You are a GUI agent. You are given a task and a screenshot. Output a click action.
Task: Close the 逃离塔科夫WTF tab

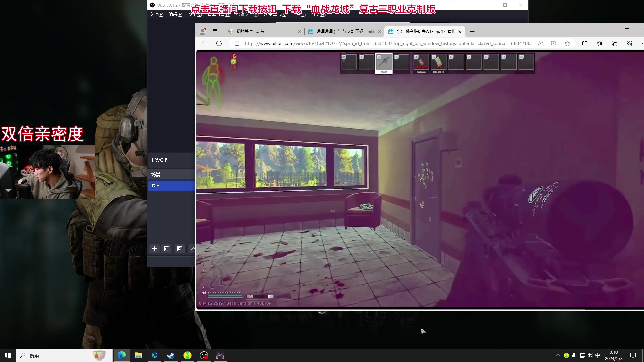point(460,32)
